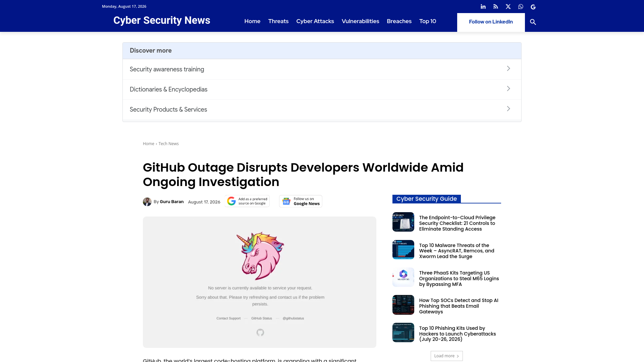Click Follow us on Google News button
The width and height of the screenshot is (644, 362).
(301, 201)
